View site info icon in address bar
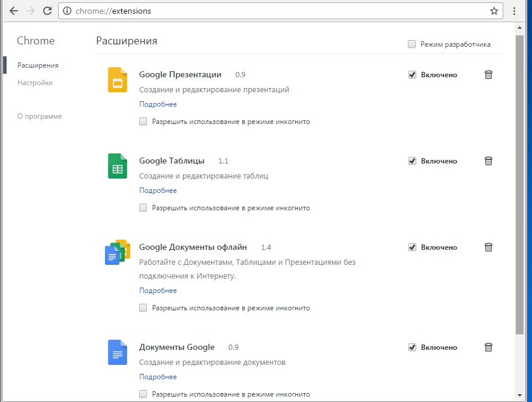 pyautogui.click(x=67, y=11)
